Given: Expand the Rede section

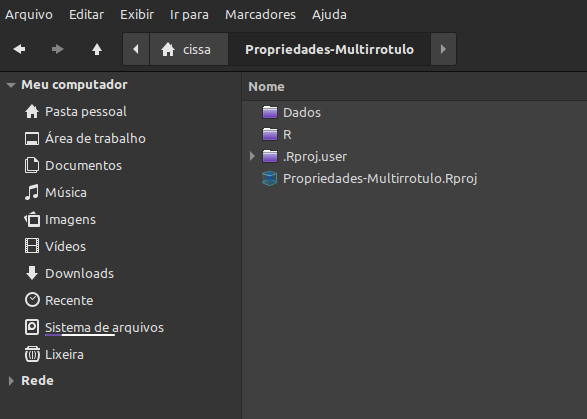Looking at the screenshot, I should coord(11,381).
